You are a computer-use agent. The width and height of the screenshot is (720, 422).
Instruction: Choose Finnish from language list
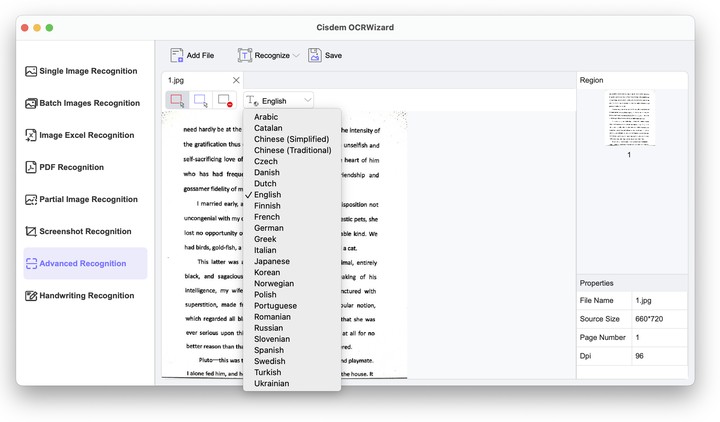click(x=292, y=206)
